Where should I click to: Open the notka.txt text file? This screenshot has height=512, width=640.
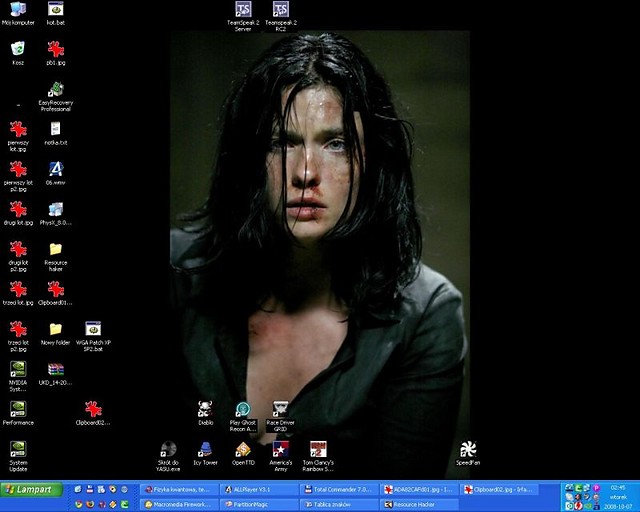(x=56, y=134)
